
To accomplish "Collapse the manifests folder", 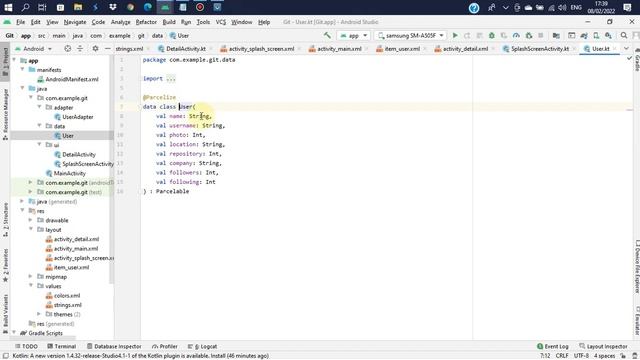I will click(x=22, y=70).
